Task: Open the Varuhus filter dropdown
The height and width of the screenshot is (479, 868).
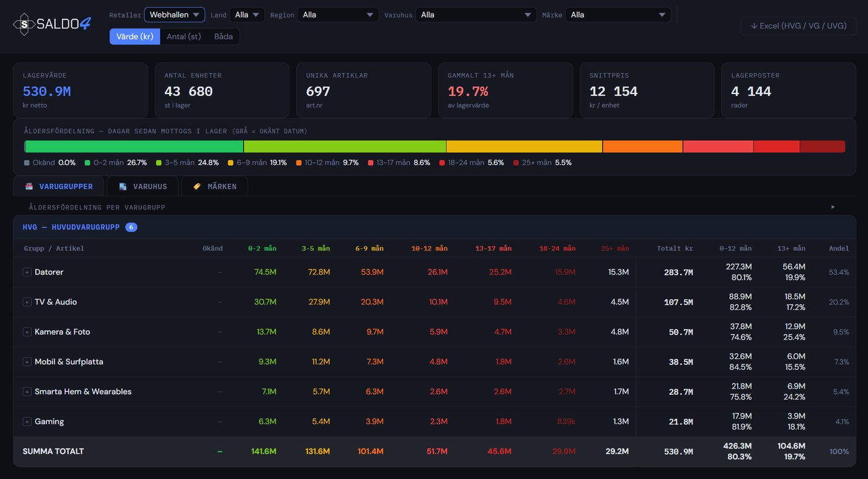Action: tap(476, 15)
